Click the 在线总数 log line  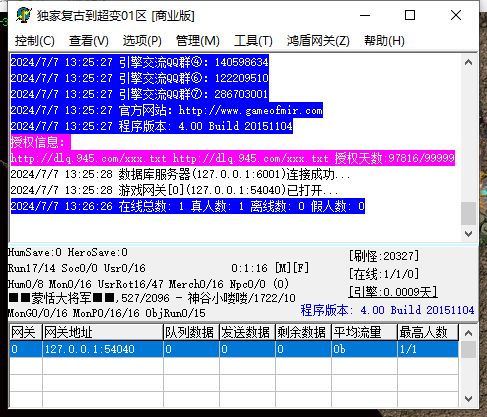coord(188,206)
